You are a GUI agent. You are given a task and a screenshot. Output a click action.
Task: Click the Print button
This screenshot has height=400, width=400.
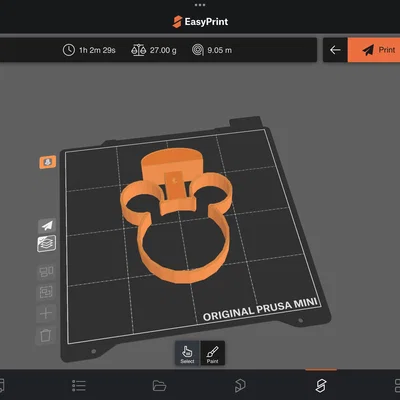coord(374,50)
